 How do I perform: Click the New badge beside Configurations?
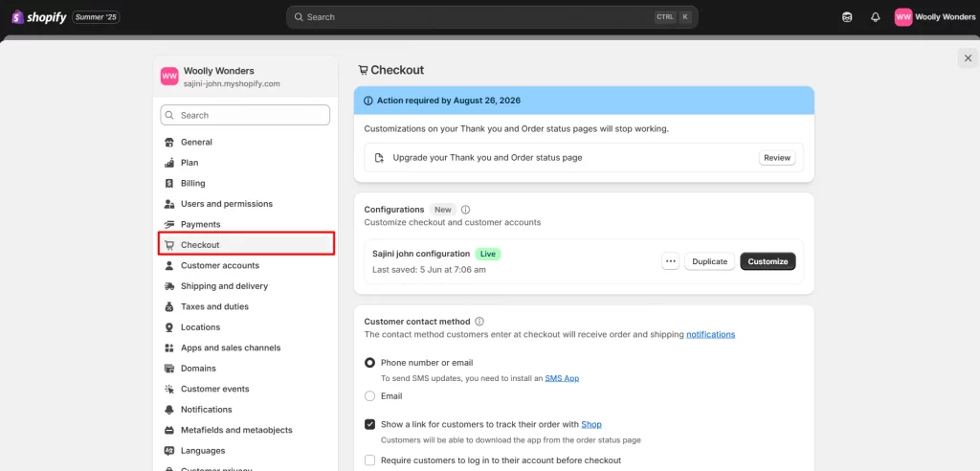pos(443,210)
